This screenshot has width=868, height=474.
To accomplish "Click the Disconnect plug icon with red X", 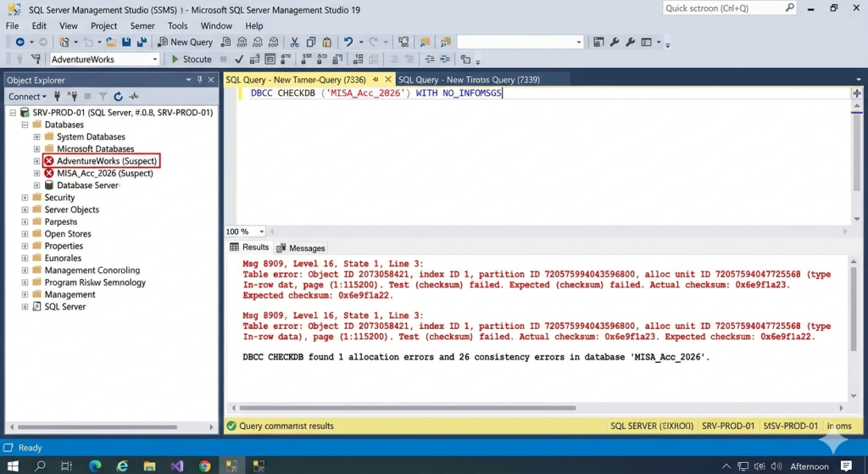I will pyautogui.click(x=72, y=97).
